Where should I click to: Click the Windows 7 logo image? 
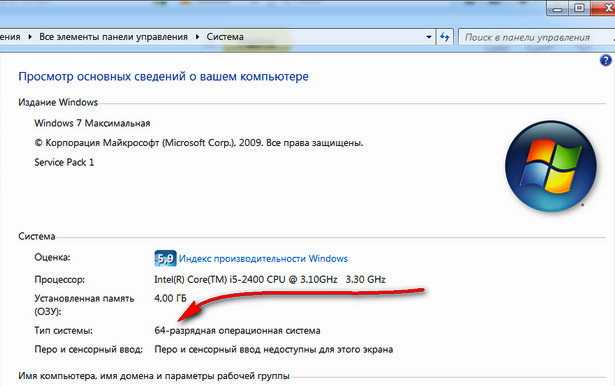click(551, 166)
